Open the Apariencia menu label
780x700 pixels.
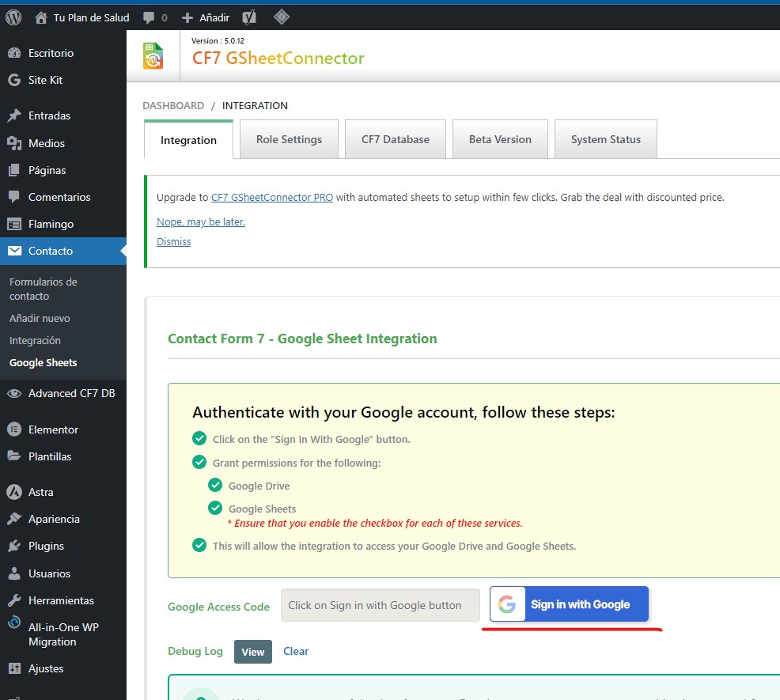(x=54, y=520)
